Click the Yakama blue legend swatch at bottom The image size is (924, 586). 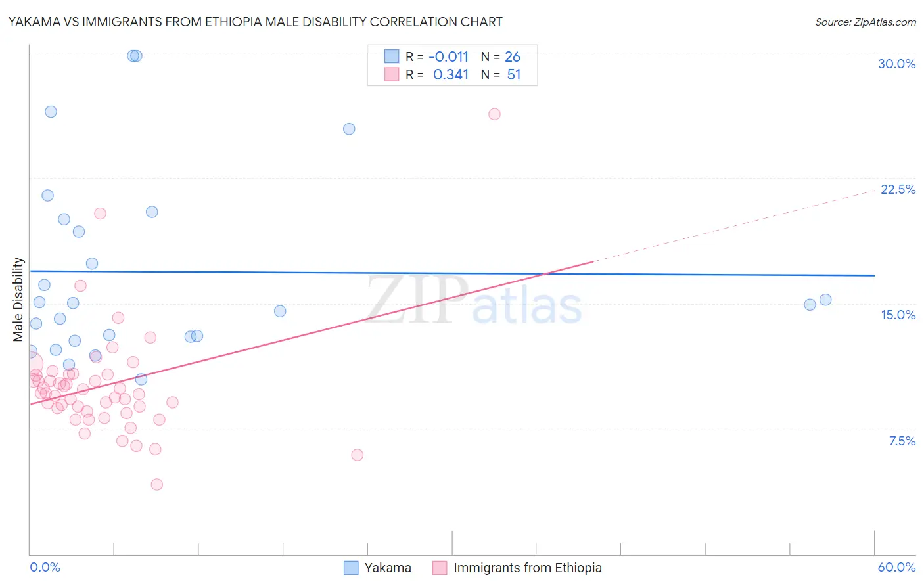tap(352, 568)
